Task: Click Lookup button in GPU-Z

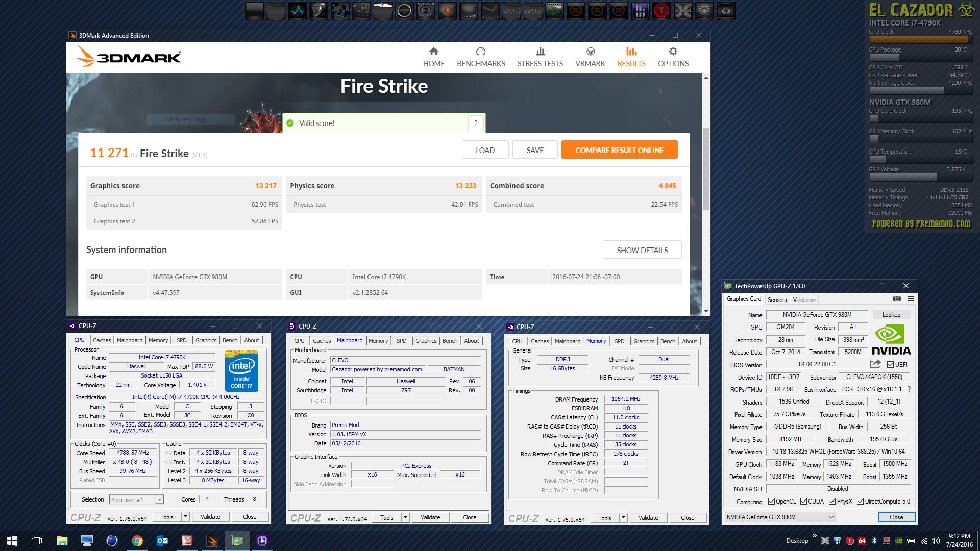Action: (x=891, y=315)
